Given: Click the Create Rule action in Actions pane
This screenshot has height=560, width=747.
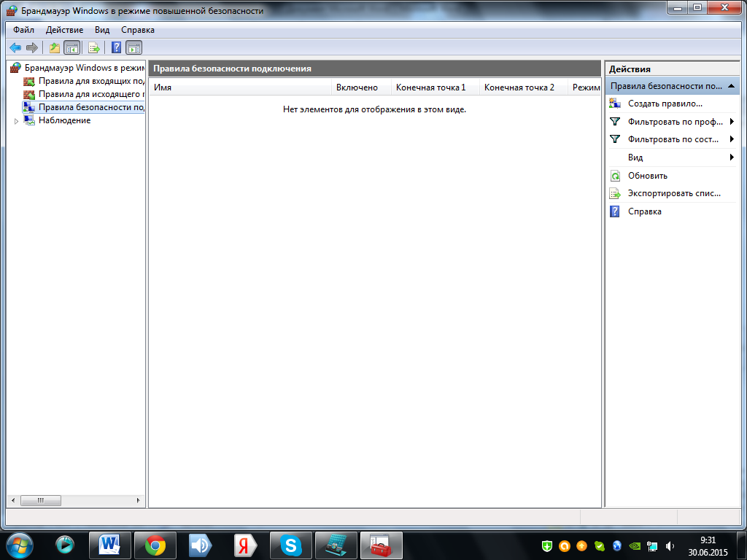Looking at the screenshot, I should click(x=665, y=104).
